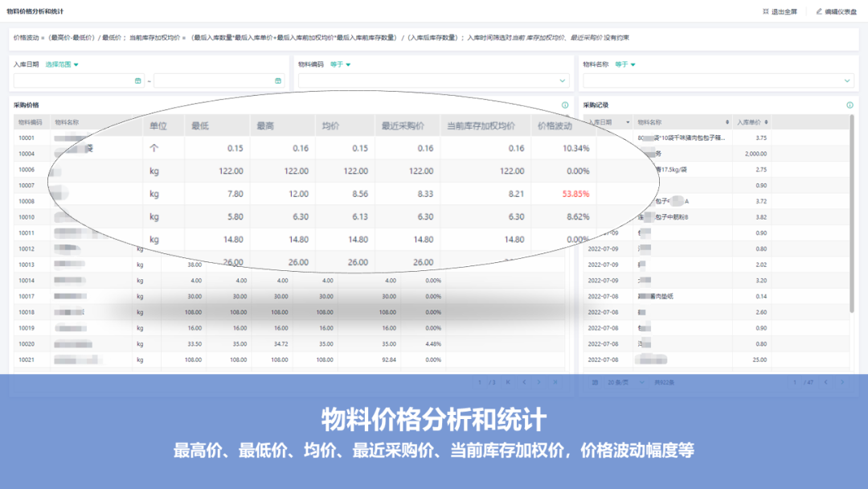Click the 入库日期 end date input field
The image size is (868, 489).
(213, 80)
